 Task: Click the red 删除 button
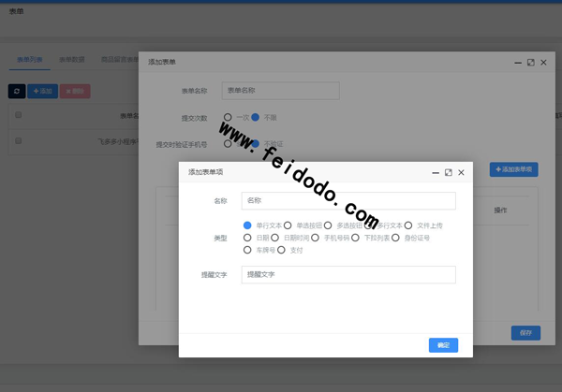75,92
